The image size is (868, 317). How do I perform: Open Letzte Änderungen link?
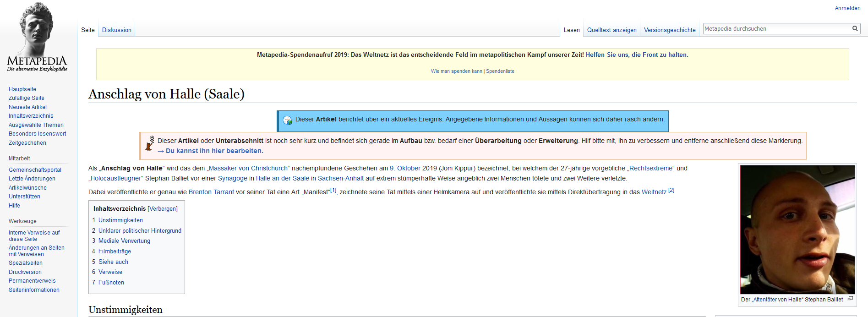(x=32, y=179)
